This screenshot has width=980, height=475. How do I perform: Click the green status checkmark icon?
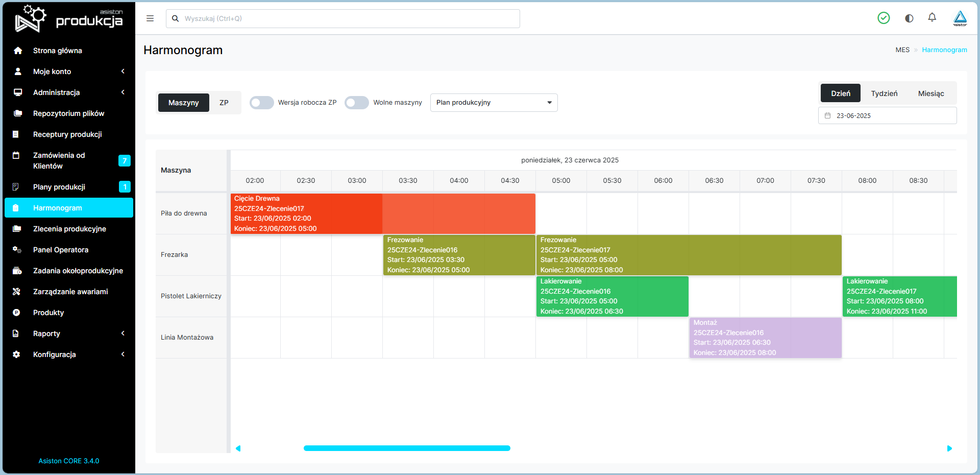click(x=884, y=18)
